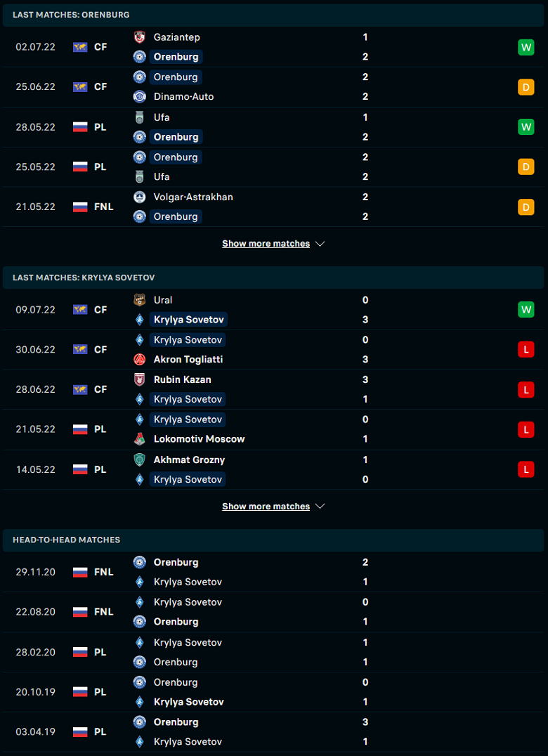The height and width of the screenshot is (756, 548).
Task: Click the Russian flag on 28.05.22 match
Action: pyautogui.click(x=80, y=127)
